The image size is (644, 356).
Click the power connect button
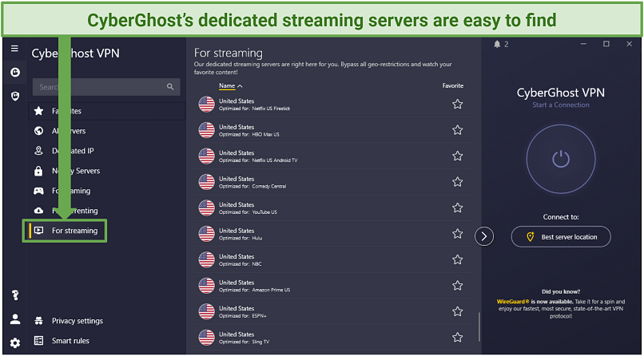[x=561, y=158]
